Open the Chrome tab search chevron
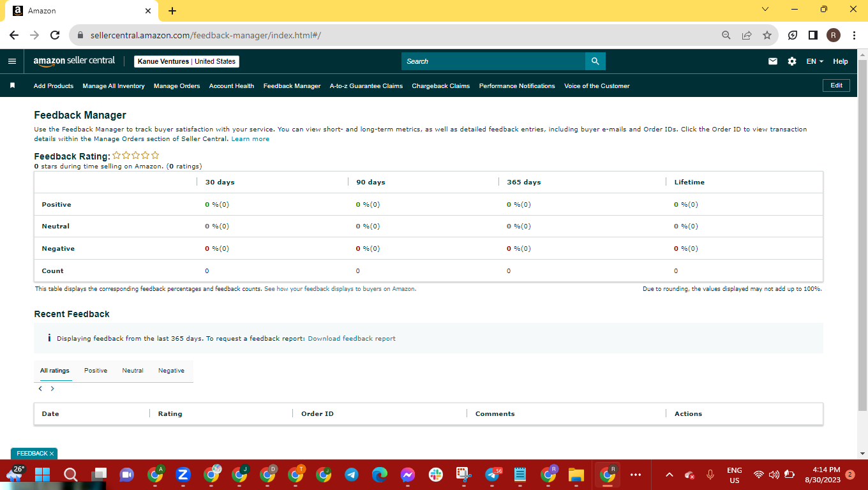868x490 pixels. coord(765,10)
